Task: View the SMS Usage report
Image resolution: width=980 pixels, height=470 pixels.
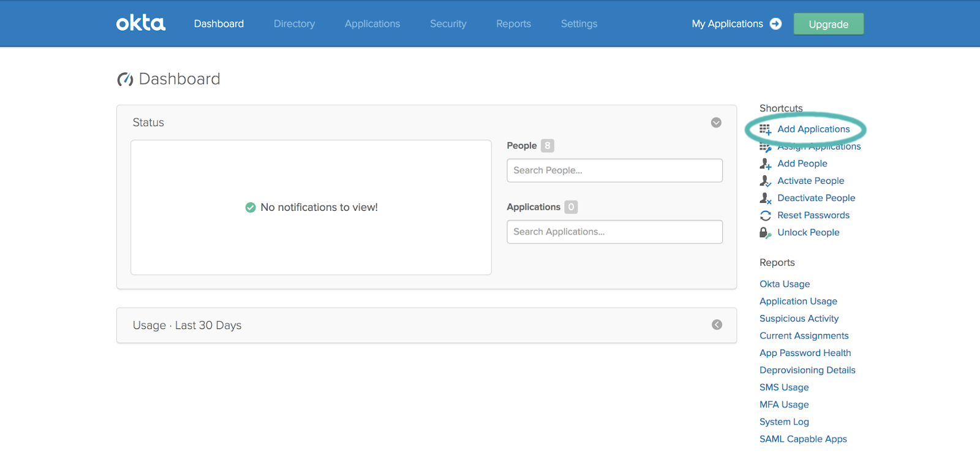Action: [x=784, y=387]
